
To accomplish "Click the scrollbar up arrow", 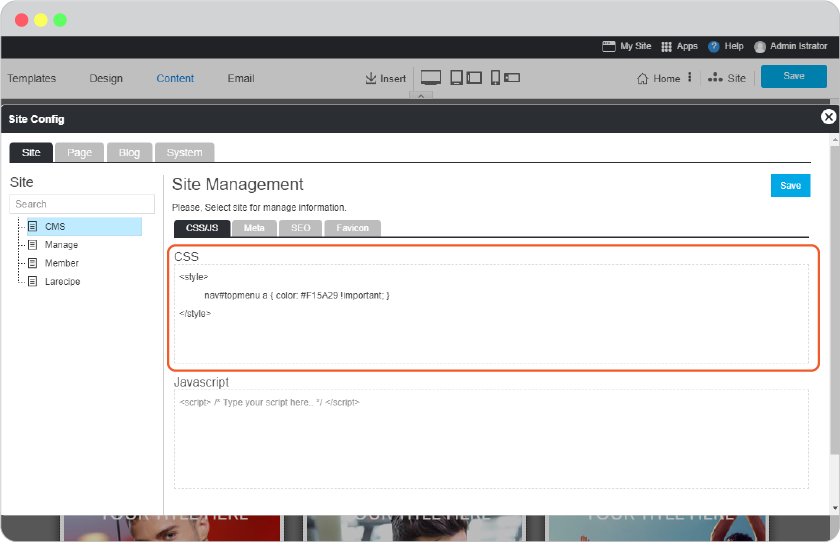I will tap(834, 140).
